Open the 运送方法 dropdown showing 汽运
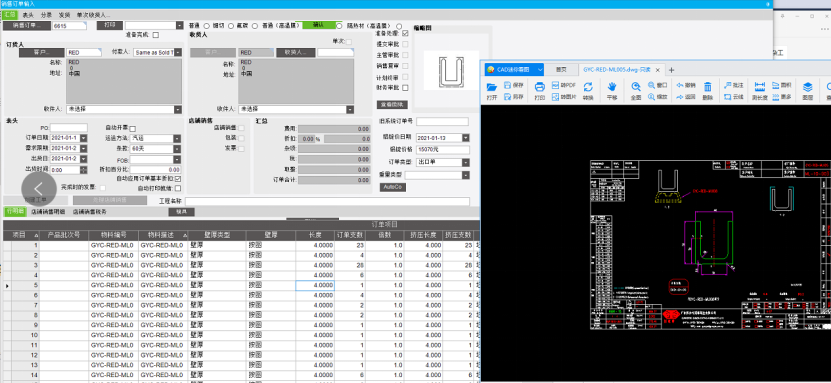Viewport: 831px width, 383px height. pyautogui.click(x=177, y=138)
